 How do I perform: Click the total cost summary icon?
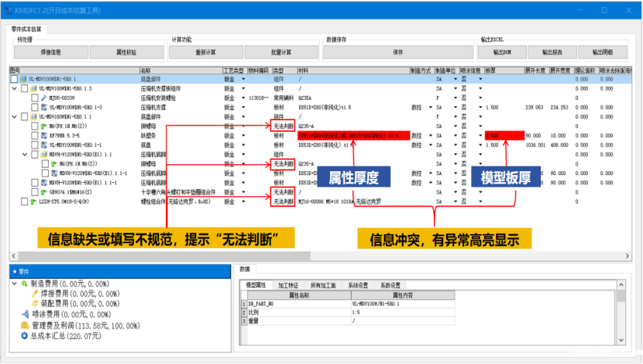pos(25,336)
